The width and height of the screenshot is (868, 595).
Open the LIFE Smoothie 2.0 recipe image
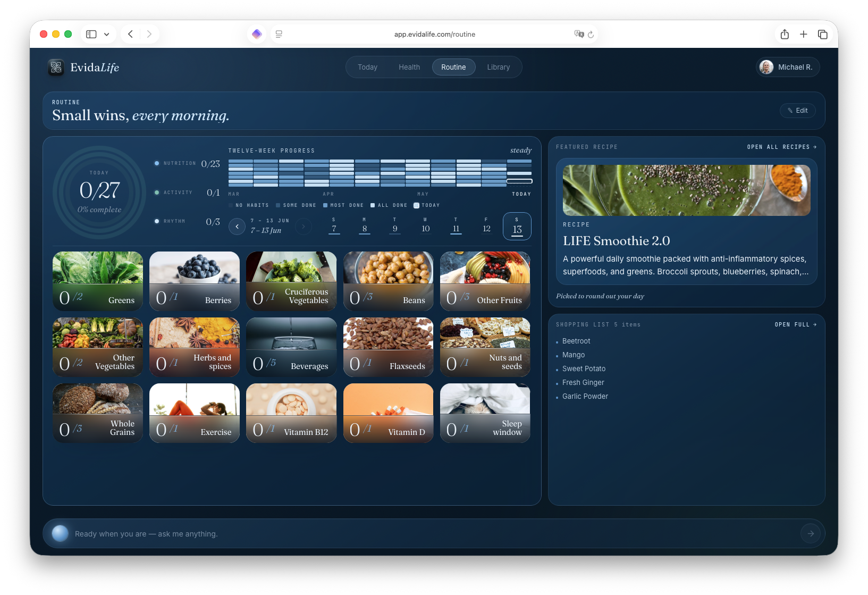(687, 190)
